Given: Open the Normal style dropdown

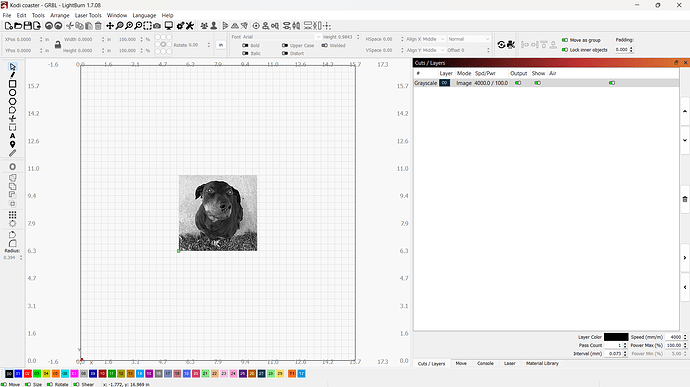Looking at the screenshot, I should tap(469, 39).
